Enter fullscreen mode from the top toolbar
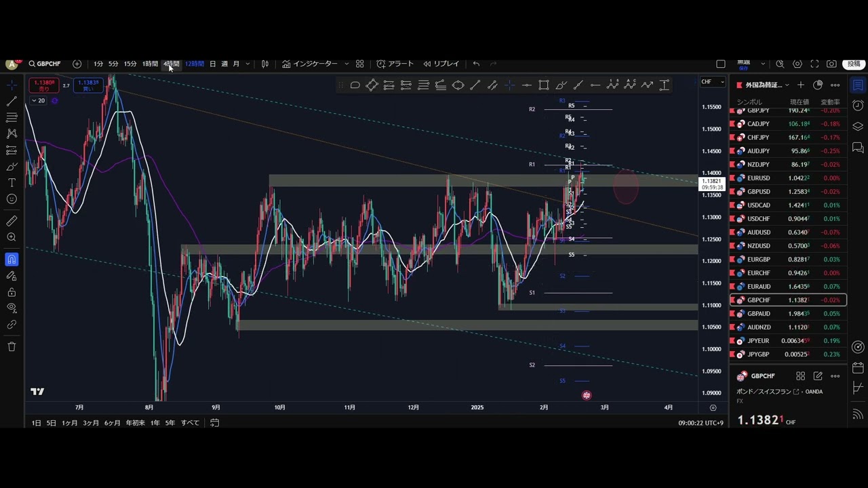Screen dimensions: 868x488 click(x=814, y=64)
